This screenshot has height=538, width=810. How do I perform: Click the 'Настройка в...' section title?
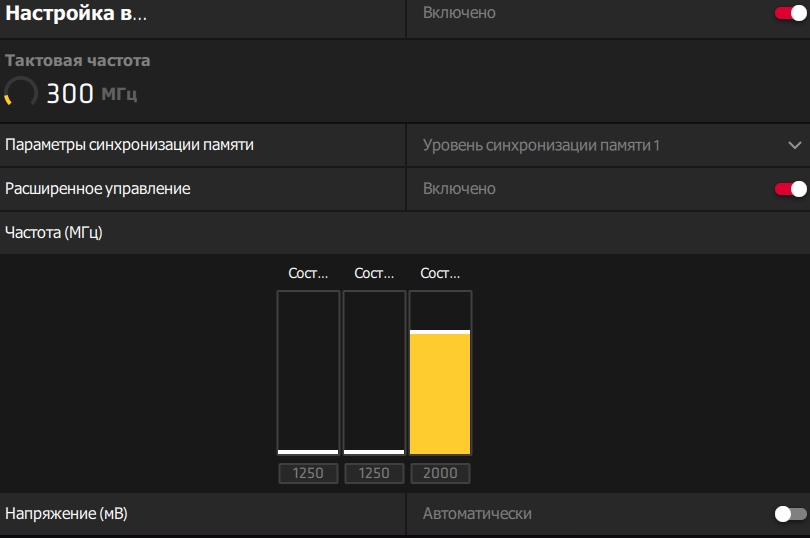[x=76, y=14]
